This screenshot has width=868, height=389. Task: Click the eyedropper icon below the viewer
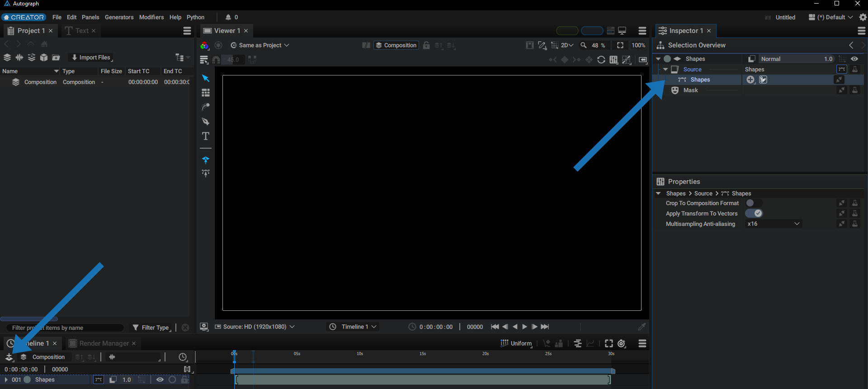[642, 327]
